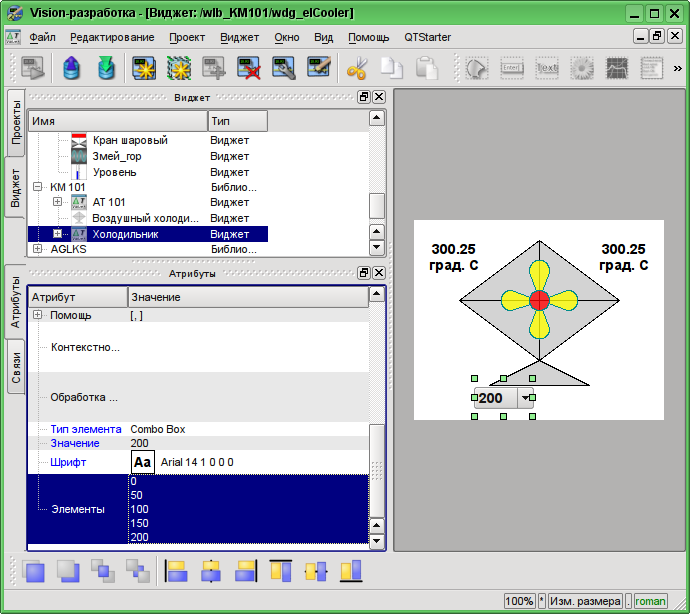Click the 100% zoom indicator in status bar

point(519,601)
